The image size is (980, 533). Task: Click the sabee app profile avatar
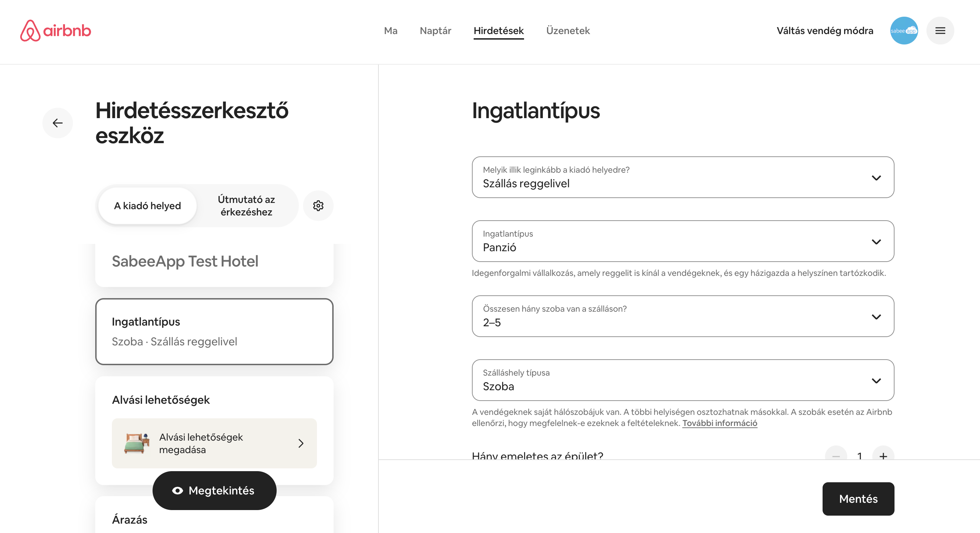904,31
